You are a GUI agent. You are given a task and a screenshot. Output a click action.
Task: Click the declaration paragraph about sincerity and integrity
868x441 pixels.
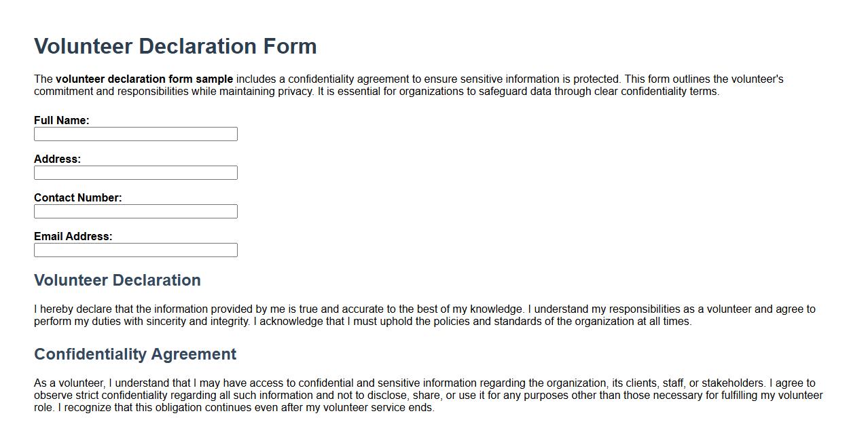click(x=408, y=315)
